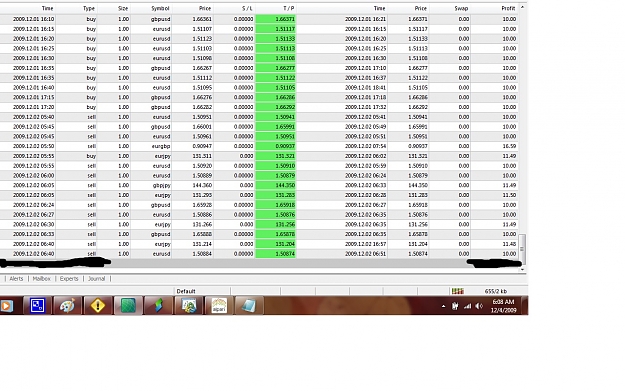625x391 pixels.
Task: Open the messenger taskbar icon
Action: click(189, 306)
